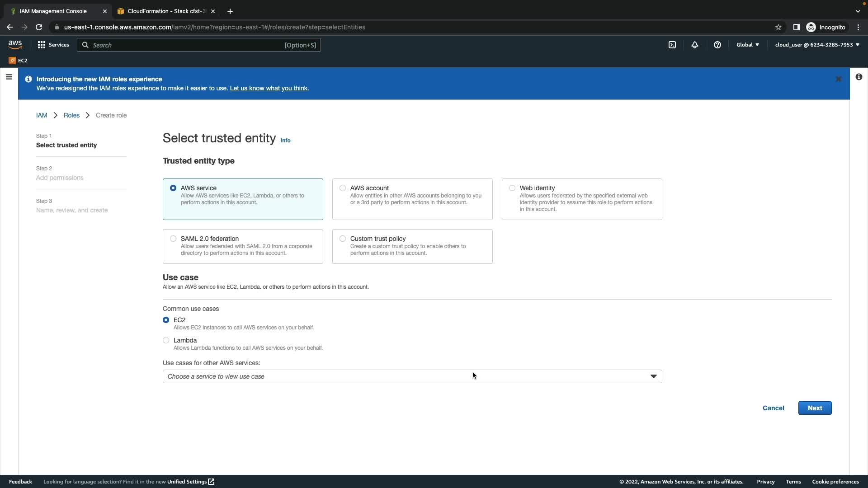Open the AWS CloudShell icon

pos(672,45)
